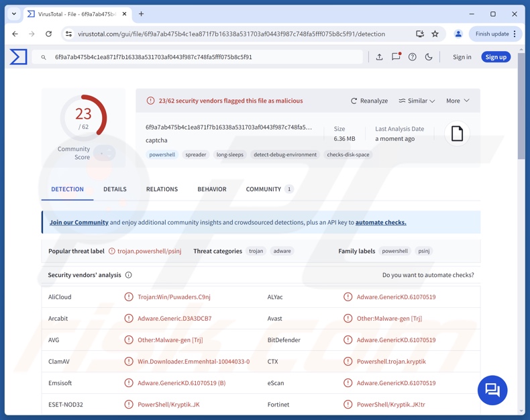
Task: Click the browser back arrow
Action: tap(15, 34)
